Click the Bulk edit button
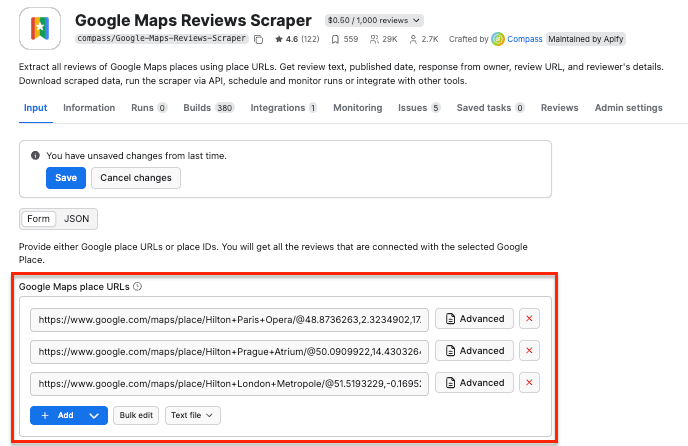The height and width of the screenshot is (446, 688). point(136,415)
